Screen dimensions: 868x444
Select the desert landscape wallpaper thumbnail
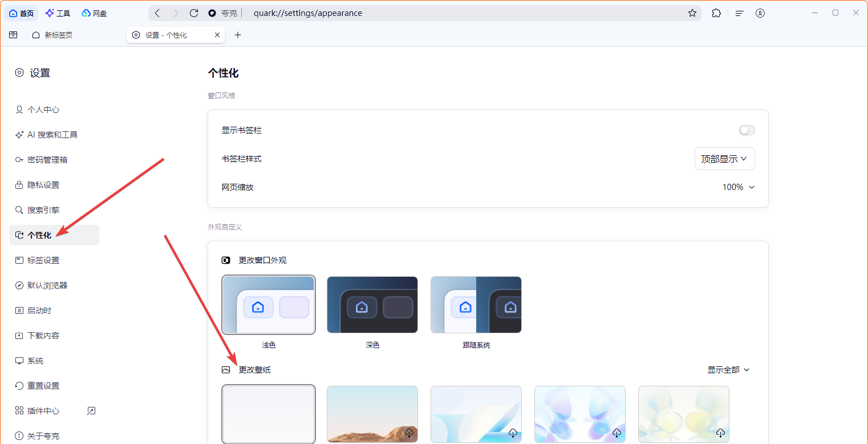point(372,414)
